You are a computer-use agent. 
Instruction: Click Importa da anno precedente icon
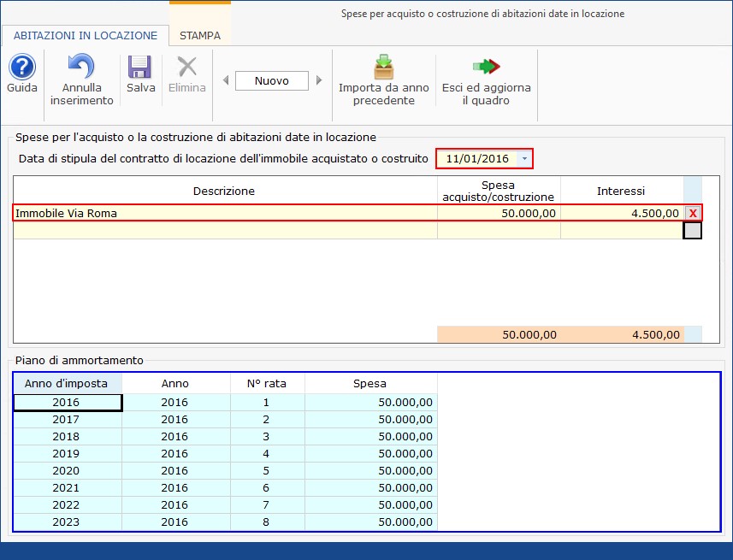pos(383,68)
